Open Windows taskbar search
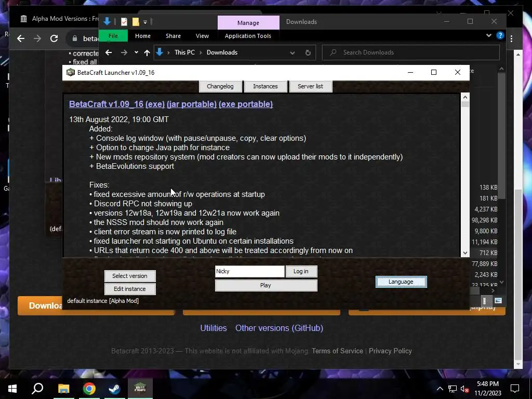The image size is (532, 399). tap(37, 389)
